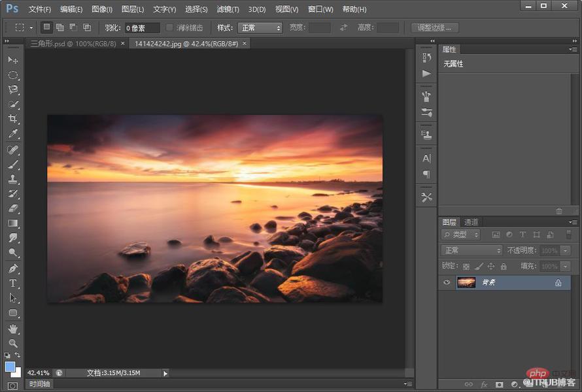Viewport: 582px width, 392px height.
Task: Open the 图像(I) image menu
Action: coord(102,9)
